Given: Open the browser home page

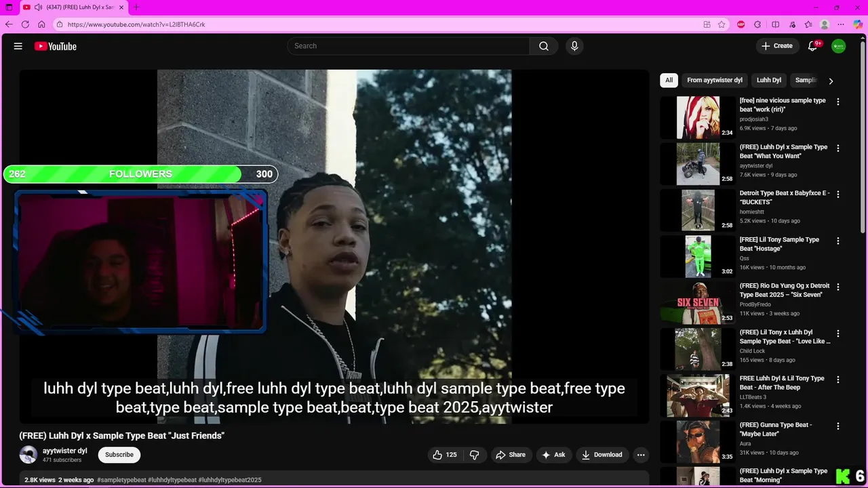Looking at the screenshot, I should point(41,24).
